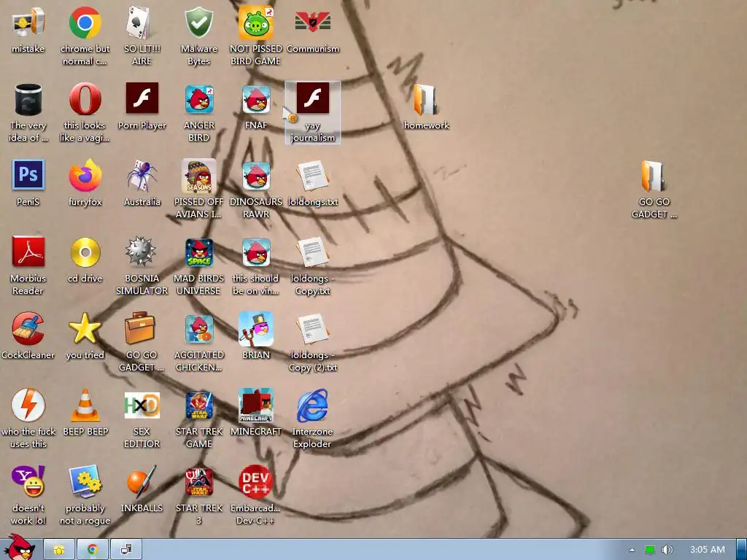The image size is (747, 560).
Task: Open the 'STAR TREK 3' icon
Action: (x=198, y=483)
